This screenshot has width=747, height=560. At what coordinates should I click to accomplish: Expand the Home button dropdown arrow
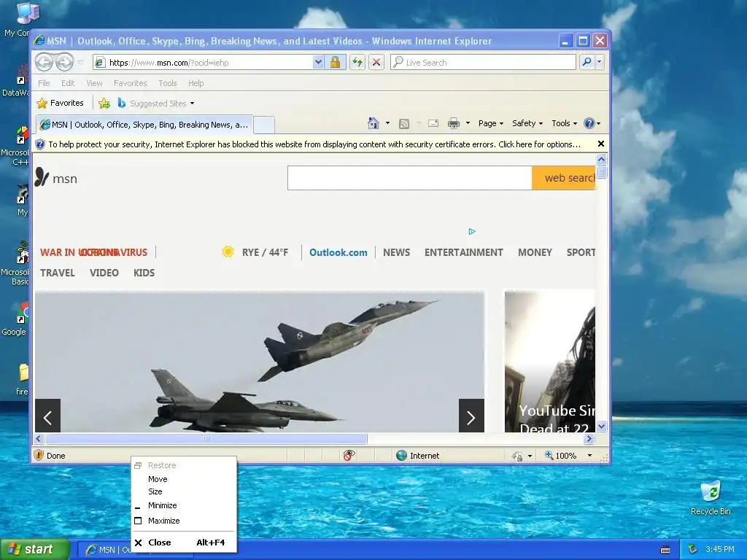coord(387,123)
